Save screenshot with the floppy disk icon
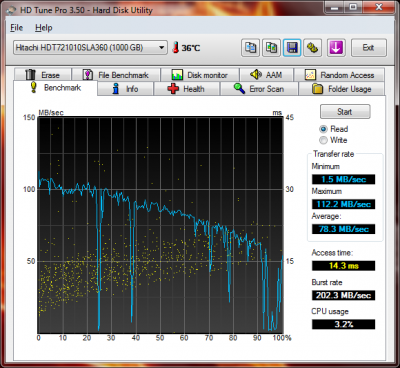 pyautogui.click(x=292, y=48)
